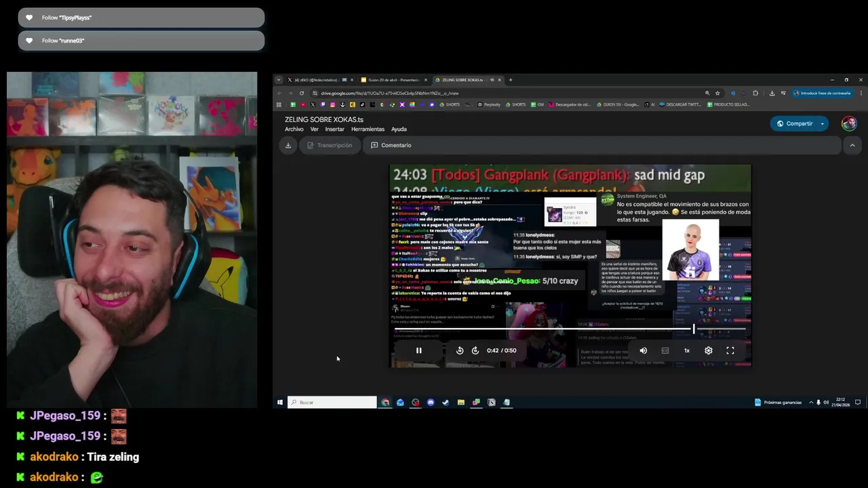Click akodrako message 'Tira zeling'
The width and height of the screenshot is (868, 488).
(113, 457)
